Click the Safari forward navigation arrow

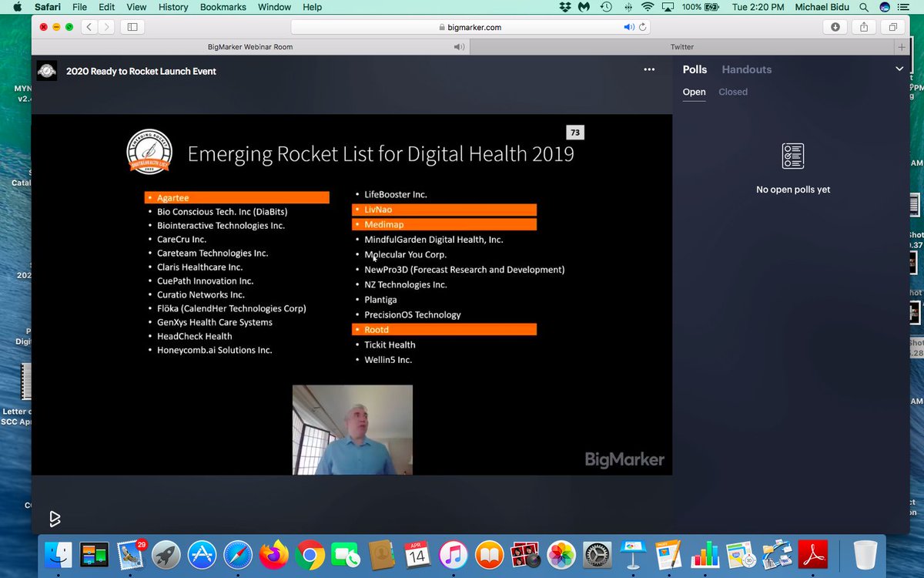106,27
